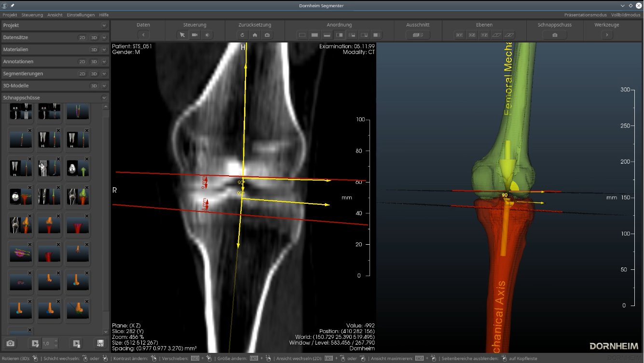This screenshot has height=363, width=644.
Task: Click the circular reset arrow in Zurücksetzung
Action: point(242,35)
